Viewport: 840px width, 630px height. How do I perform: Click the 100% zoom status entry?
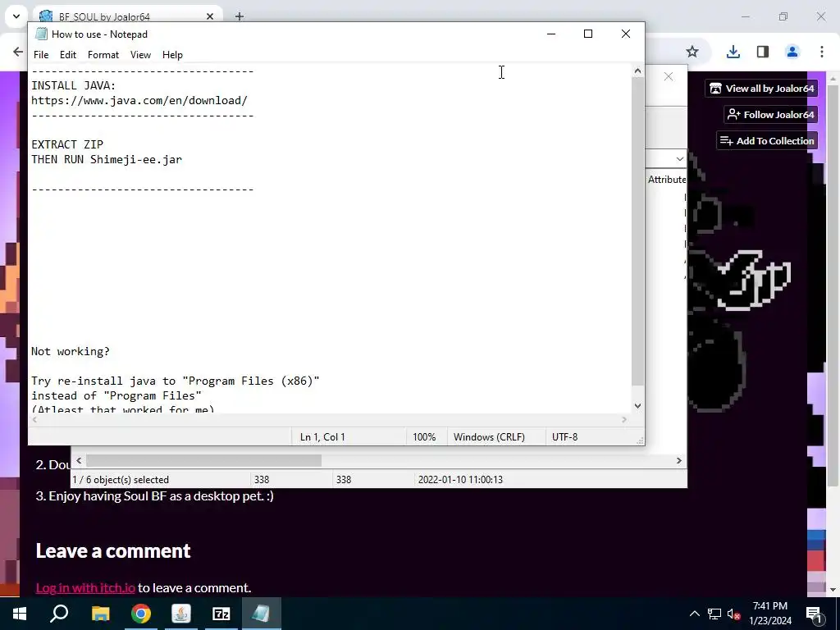pos(424,437)
